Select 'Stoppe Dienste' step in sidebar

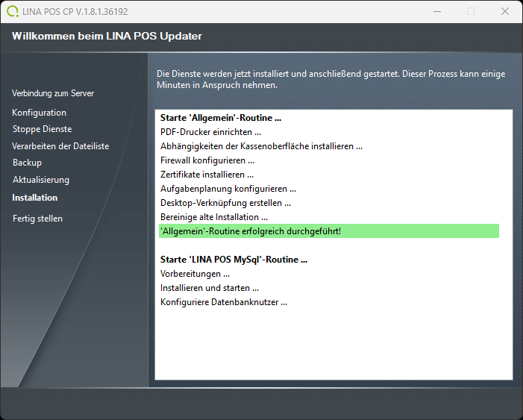42,129
